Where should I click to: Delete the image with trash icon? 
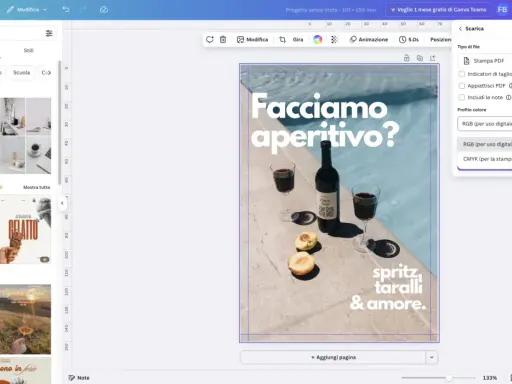point(223,39)
